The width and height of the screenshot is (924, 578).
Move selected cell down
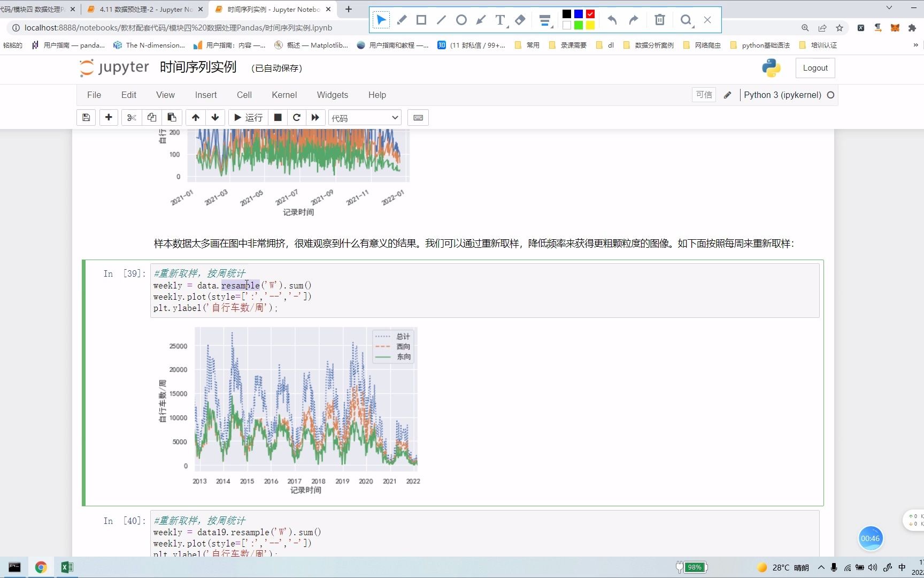[215, 118]
